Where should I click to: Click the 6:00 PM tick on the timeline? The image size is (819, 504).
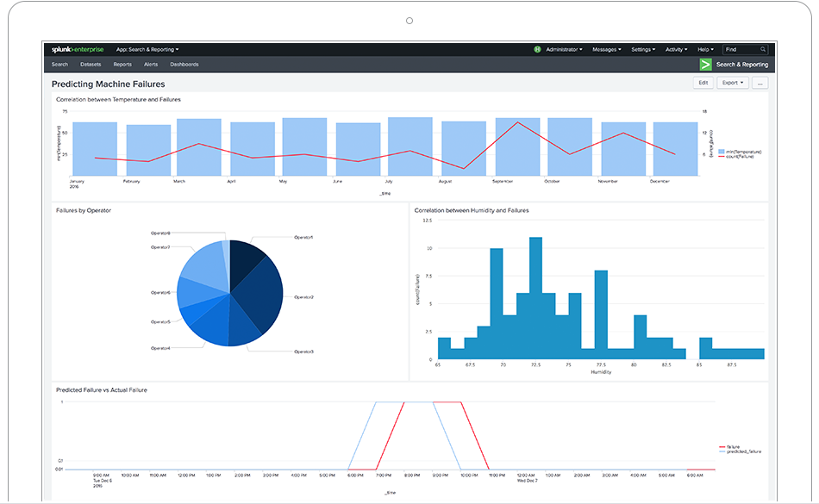pyautogui.click(x=355, y=476)
